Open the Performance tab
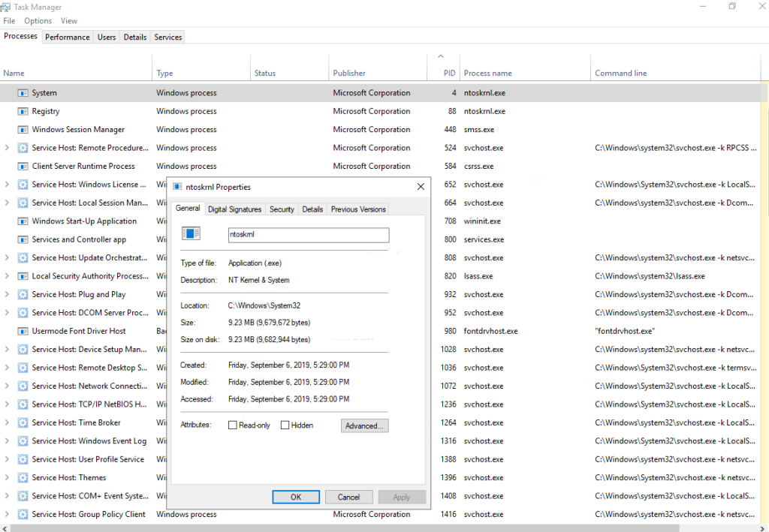Image resolution: width=769 pixels, height=532 pixels. point(67,37)
